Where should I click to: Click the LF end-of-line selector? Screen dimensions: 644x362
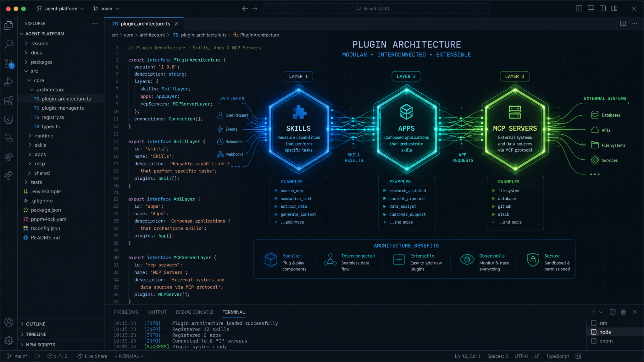537,356
